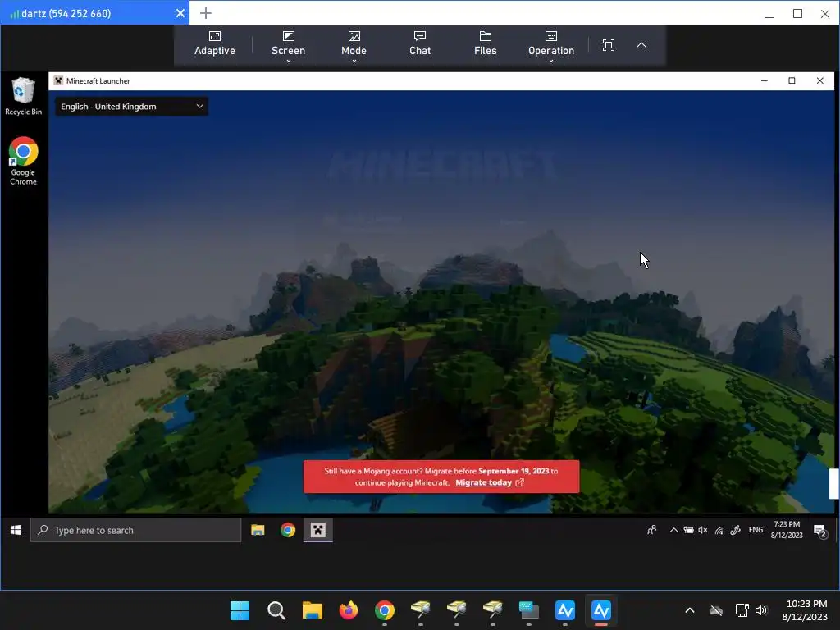Viewport: 840px width, 630px height.
Task: Expand the Operation menu
Action: [x=550, y=45]
